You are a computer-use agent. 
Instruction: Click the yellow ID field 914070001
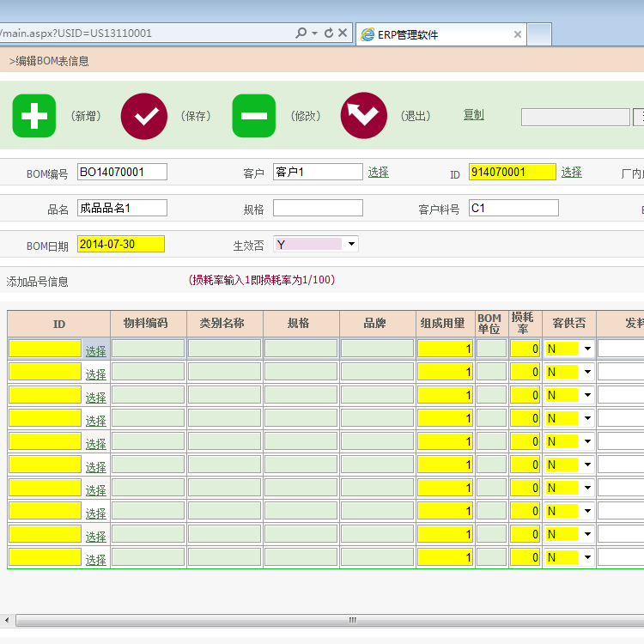point(513,172)
